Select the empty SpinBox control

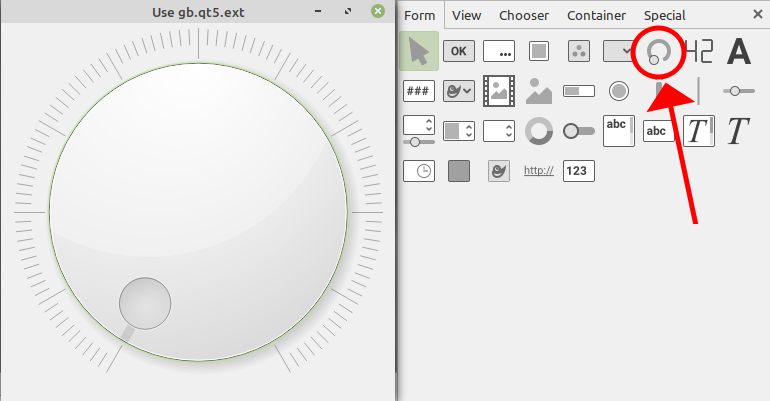pos(499,131)
